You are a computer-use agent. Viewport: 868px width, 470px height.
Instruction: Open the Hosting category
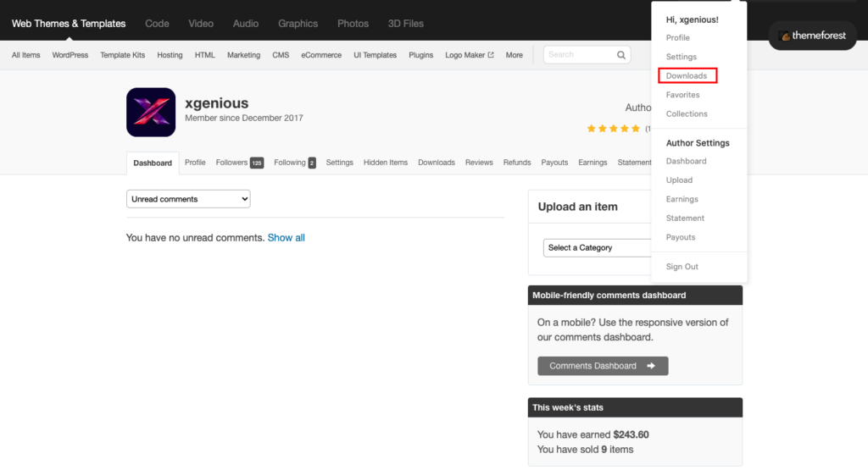tap(170, 55)
